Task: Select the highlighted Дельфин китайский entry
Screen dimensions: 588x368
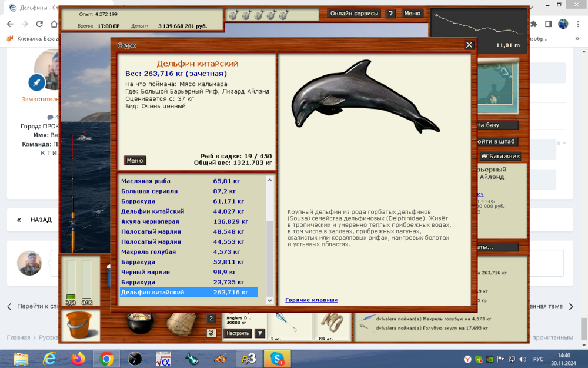Action: (188, 291)
